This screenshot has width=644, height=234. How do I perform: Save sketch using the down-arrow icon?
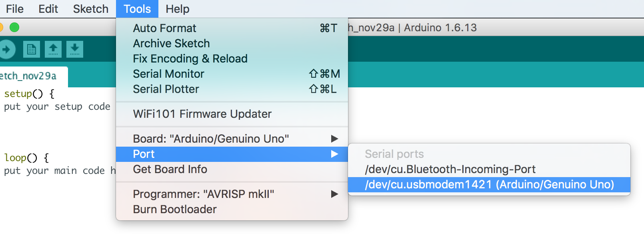(75, 49)
